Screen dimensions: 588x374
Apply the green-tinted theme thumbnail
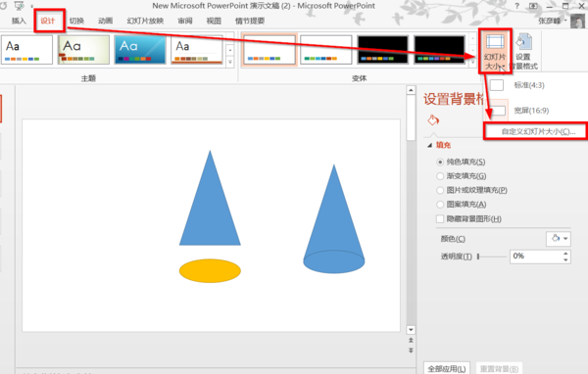83,50
